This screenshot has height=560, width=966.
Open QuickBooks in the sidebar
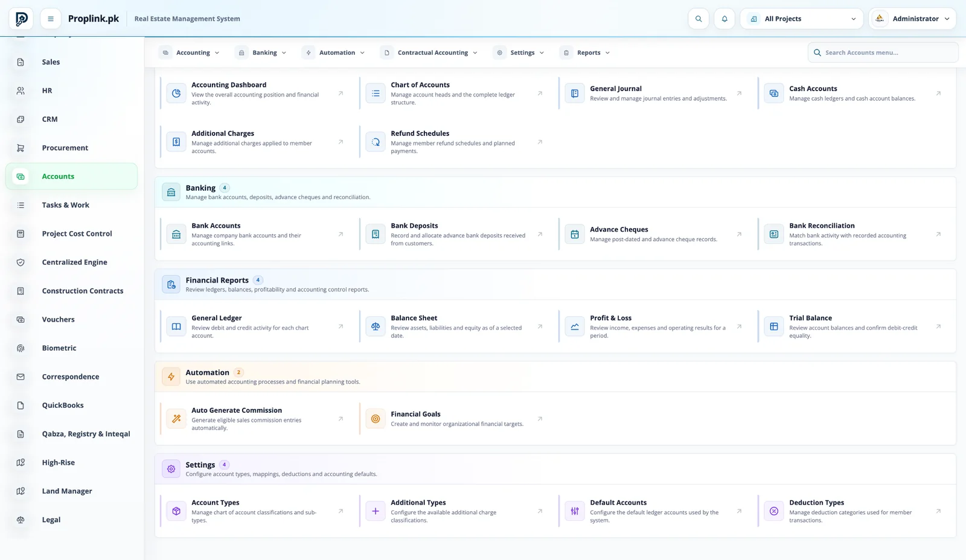(x=71, y=406)
